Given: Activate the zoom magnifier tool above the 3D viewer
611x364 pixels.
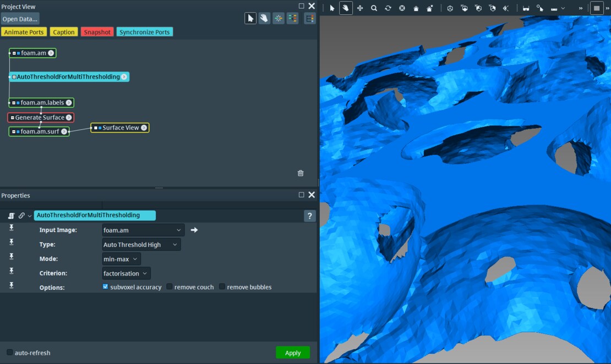Looking at the screenshot, I should coord(373,8).
